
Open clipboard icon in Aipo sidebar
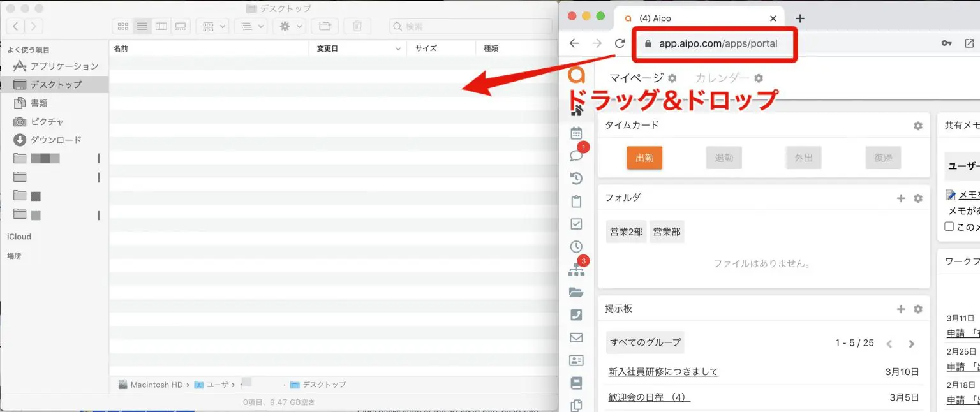(576, 202)
